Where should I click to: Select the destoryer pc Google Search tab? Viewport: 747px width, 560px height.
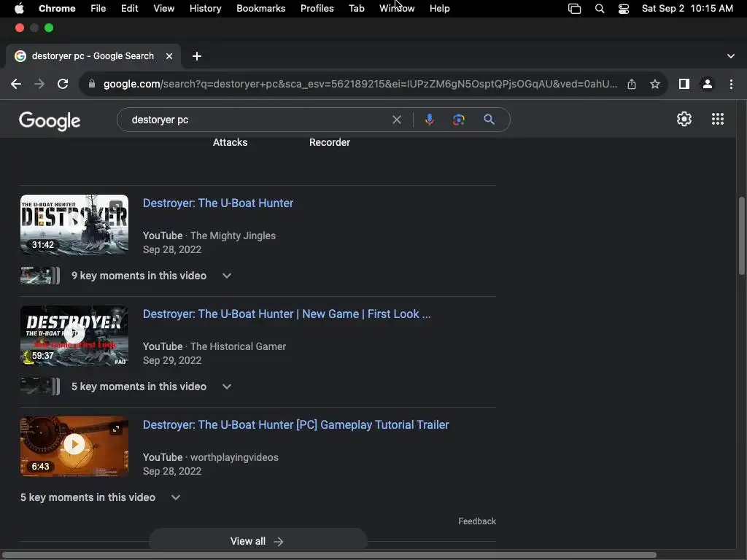93,56
